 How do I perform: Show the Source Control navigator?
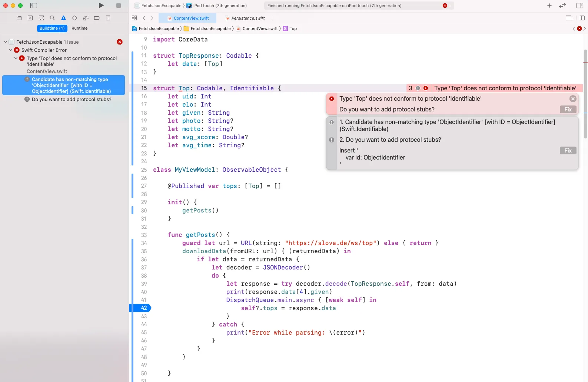pos(30,18)
